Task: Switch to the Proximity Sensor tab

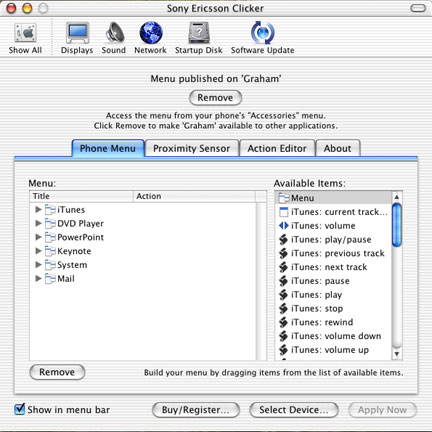Action: click(192, 148)
